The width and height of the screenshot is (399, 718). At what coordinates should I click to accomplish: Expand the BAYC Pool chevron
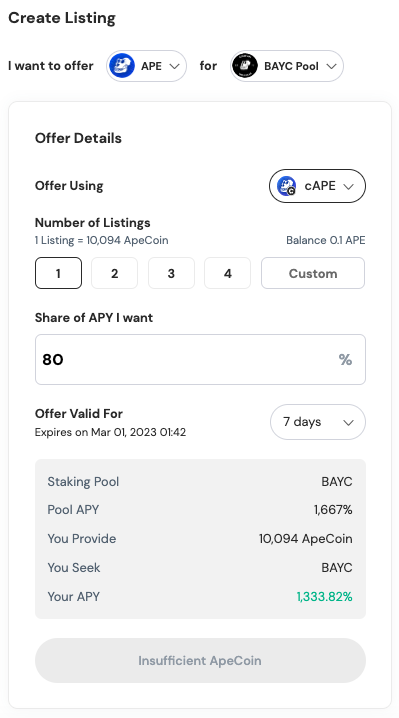(331, 66)
